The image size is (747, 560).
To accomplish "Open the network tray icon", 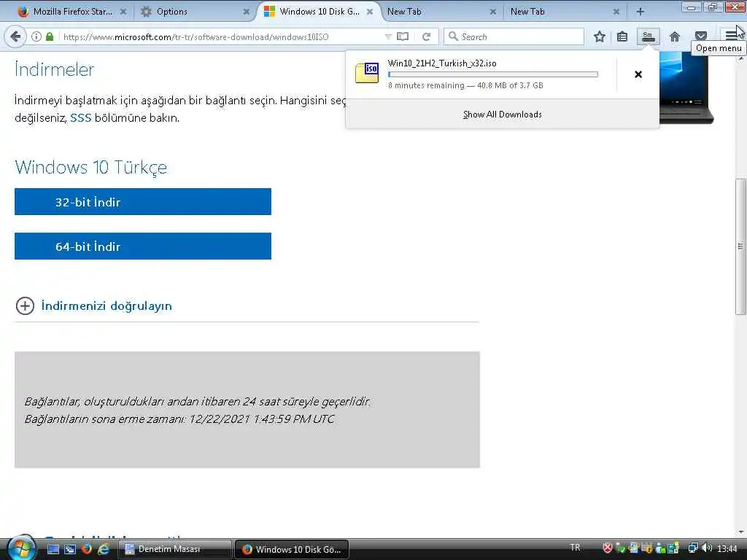I will coord(693,548).
